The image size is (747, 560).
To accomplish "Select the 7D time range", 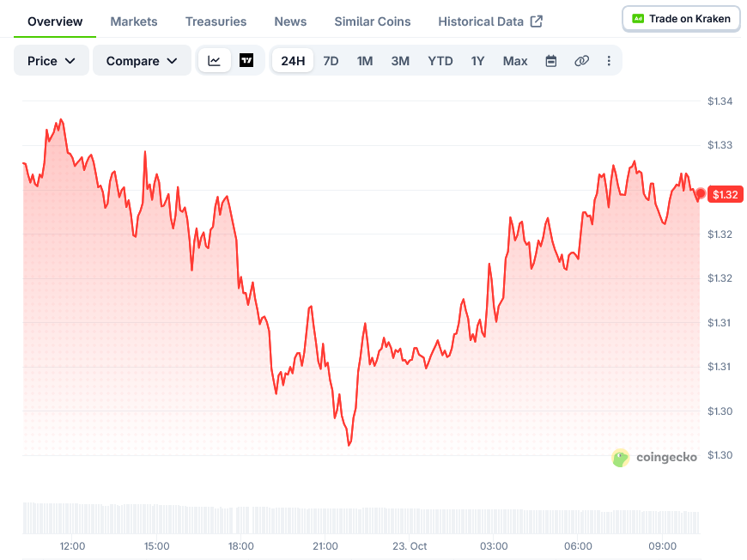I will coord(331,61).
